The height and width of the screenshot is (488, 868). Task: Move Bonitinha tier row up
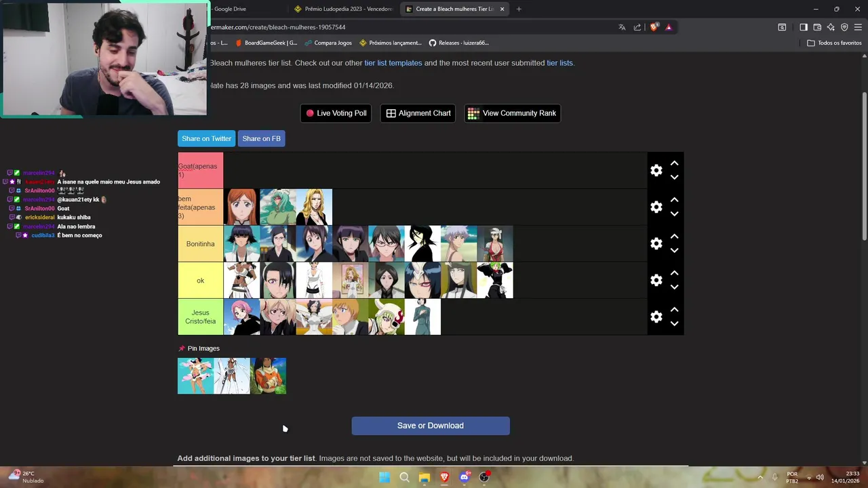tap(674, 237)
